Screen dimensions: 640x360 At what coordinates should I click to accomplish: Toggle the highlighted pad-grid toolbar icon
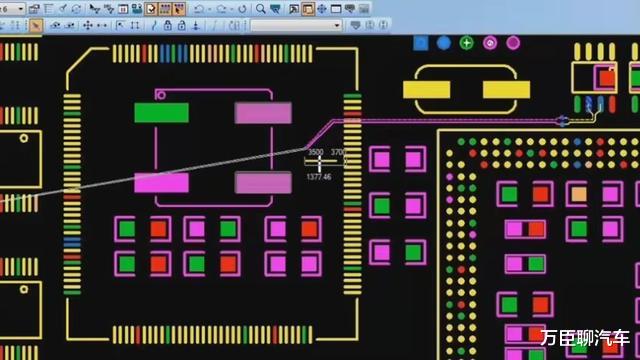164,9
